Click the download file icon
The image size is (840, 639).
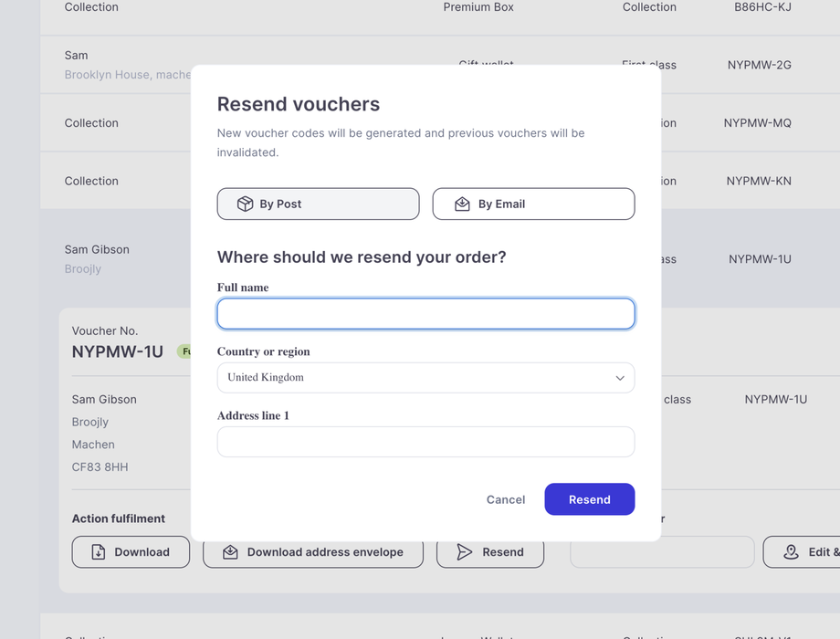(99, 552)
